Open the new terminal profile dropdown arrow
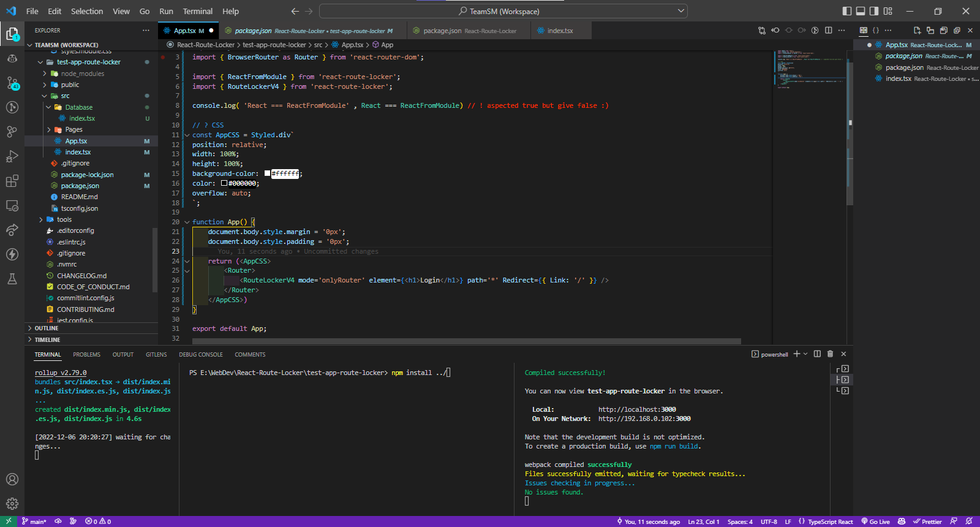Screen dimensions: 980x527 point(805,354)
